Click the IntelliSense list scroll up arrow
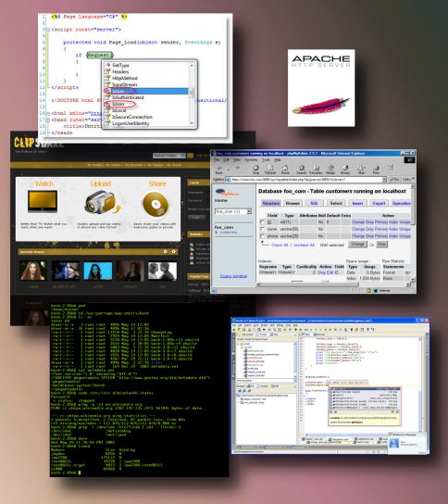This screenshot has height=504, width=448. pos(192,65)
